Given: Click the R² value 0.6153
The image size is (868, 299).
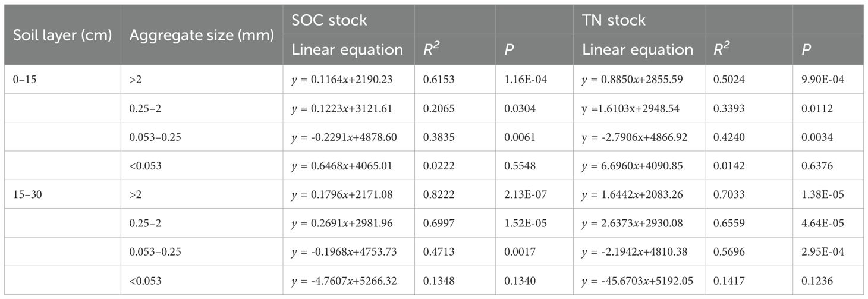Looking at the screenshot, I should (439, 80).
